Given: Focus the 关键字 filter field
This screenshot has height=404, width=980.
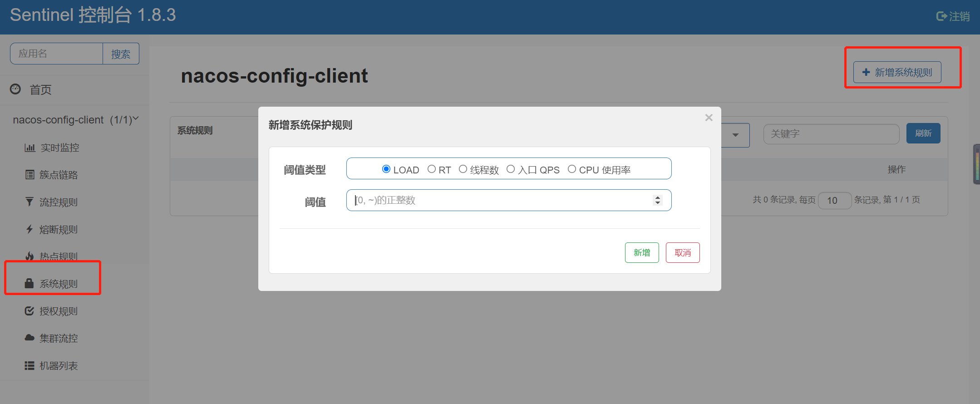Looking at the screenshot, I should [831, 134].
